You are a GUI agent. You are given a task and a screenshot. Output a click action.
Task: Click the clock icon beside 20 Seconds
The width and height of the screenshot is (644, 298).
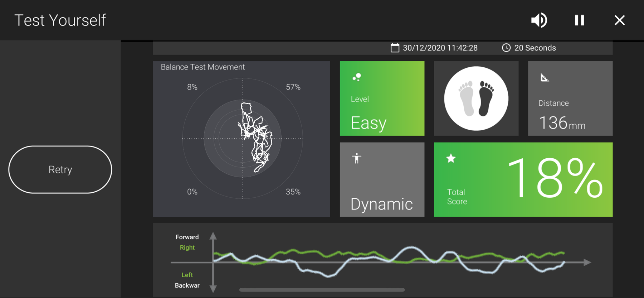[506, 48]
